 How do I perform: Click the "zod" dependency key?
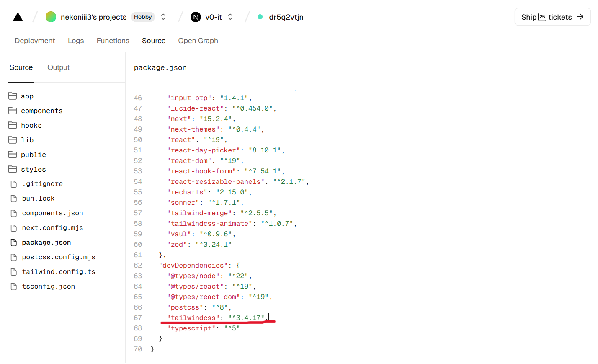point(177,245)
